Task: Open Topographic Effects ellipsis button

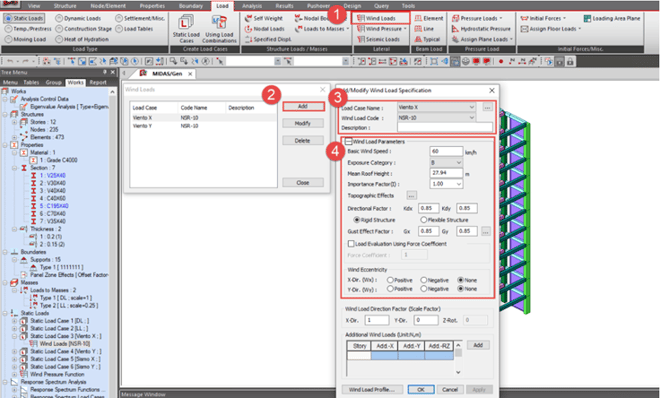Action: (x=411, y=195)
